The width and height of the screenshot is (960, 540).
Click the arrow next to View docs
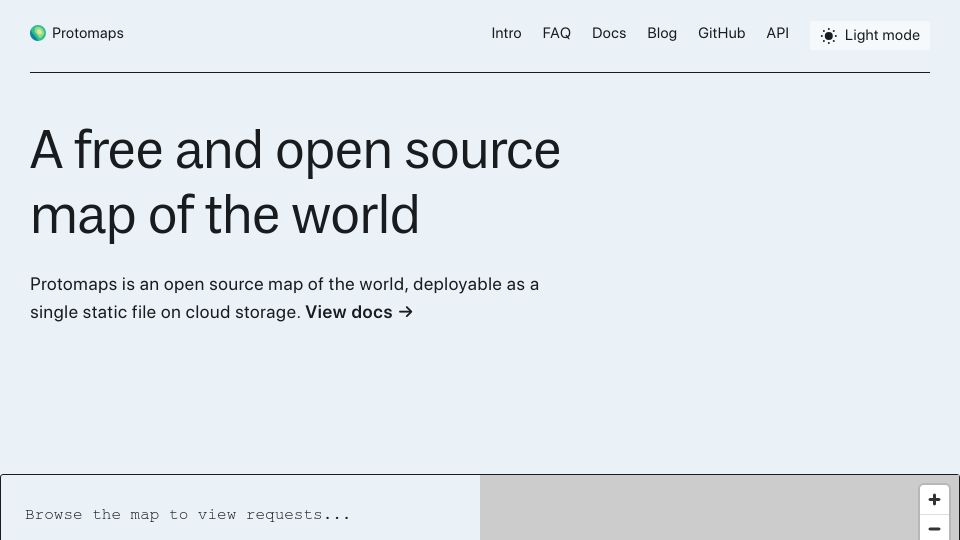(x=406, y=312)
